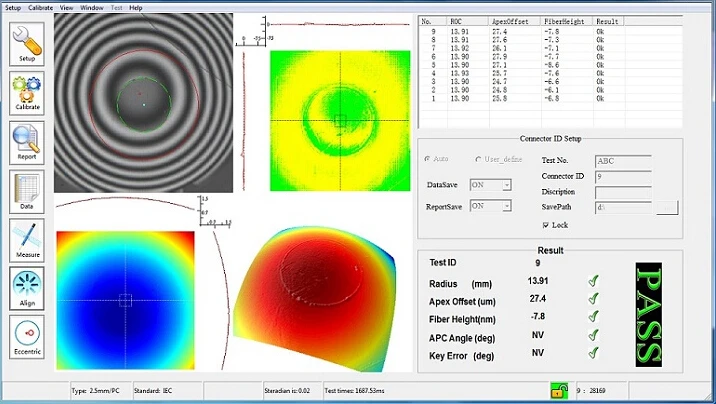
Task: Click the Setup wrench icon
Action: point(27,43)
